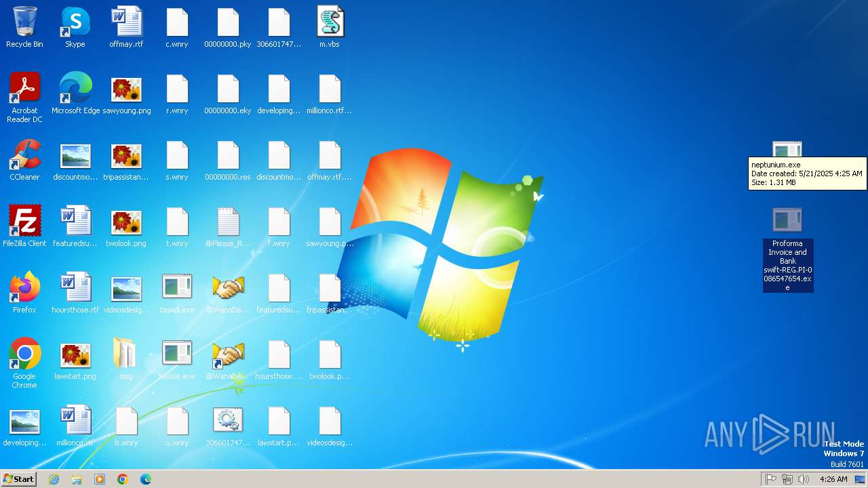Select the @Please_R... text file icon
The height and width of the screenshot is (488, 868).
(228, 226)
